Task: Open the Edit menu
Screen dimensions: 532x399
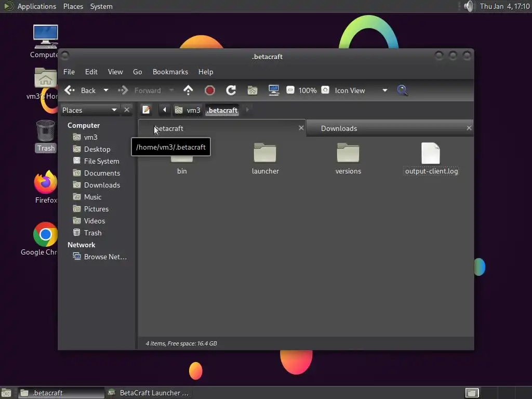Action: tap(91, 72)
